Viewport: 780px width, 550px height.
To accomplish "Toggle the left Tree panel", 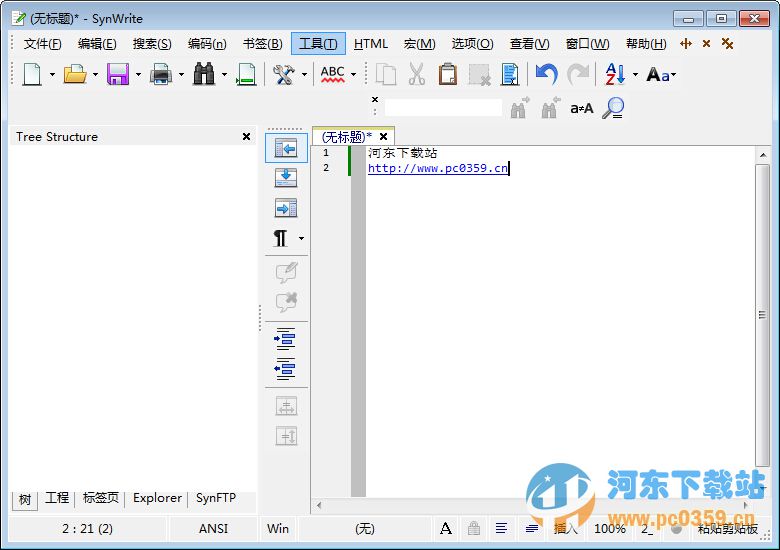I will 286,148.
